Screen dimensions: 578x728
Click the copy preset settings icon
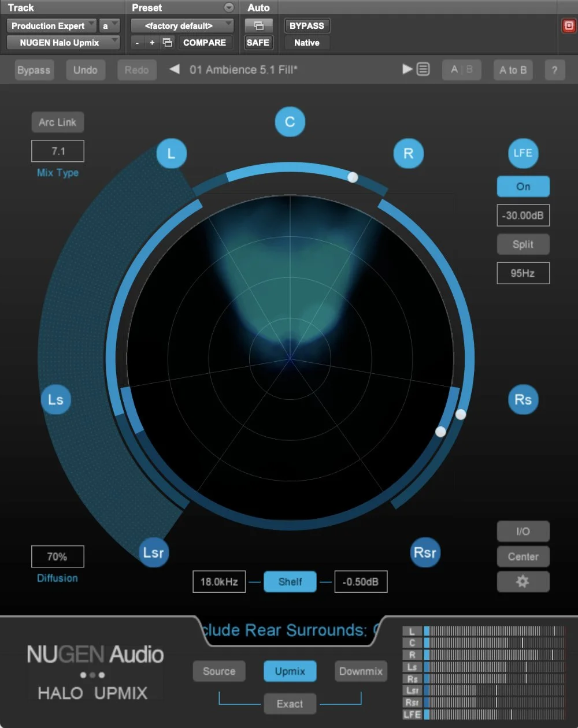(x=167, y=43)
